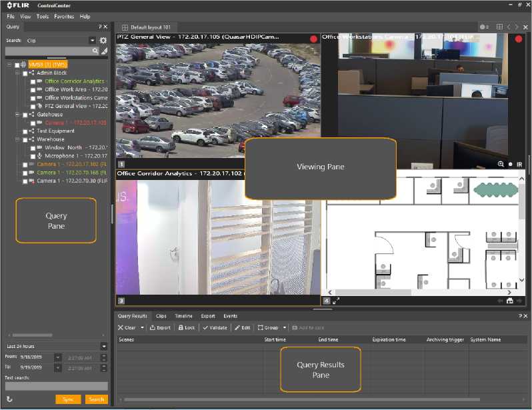This screenshot has height=410, width=532.
Task: Expand the Last 24 hours time range dropdown
Action: pos(103,347)
